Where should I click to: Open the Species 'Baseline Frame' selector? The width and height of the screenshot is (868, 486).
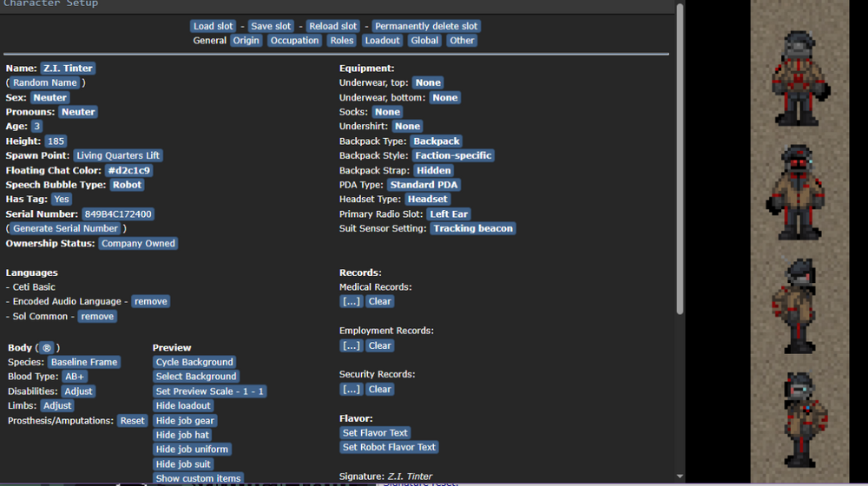(83, 362)
